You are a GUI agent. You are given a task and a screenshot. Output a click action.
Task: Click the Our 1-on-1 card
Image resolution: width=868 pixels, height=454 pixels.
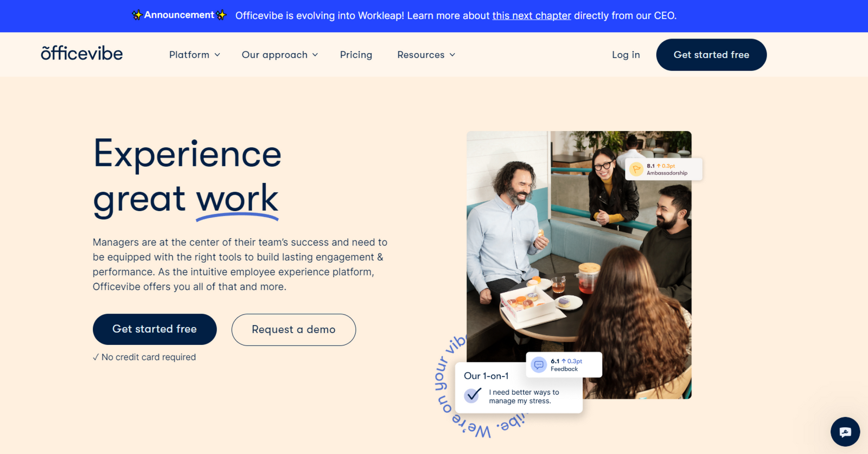pos(519,387)
